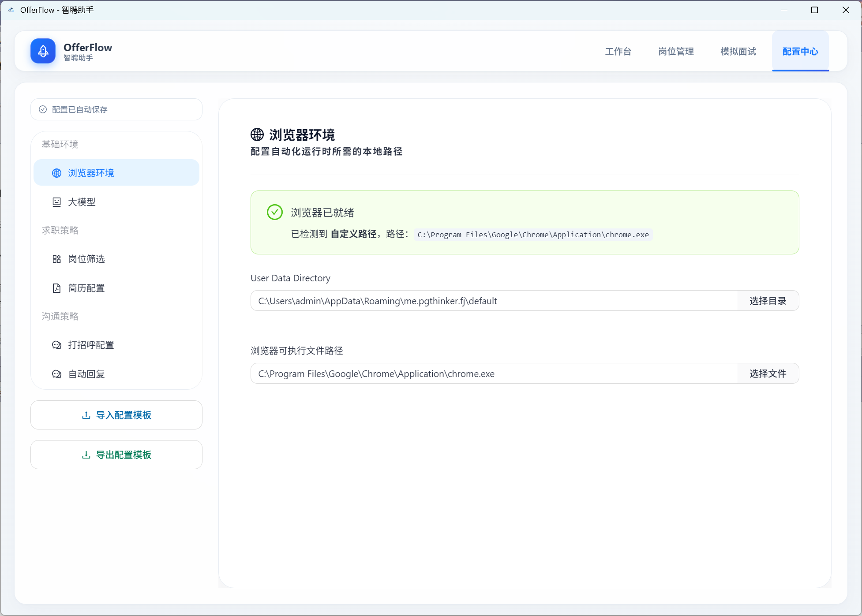The height and width of the screenshot is (616, 862).
Task: Click the chat bubble icon beside 打招呼配置
Action: [x=57, y=345]
